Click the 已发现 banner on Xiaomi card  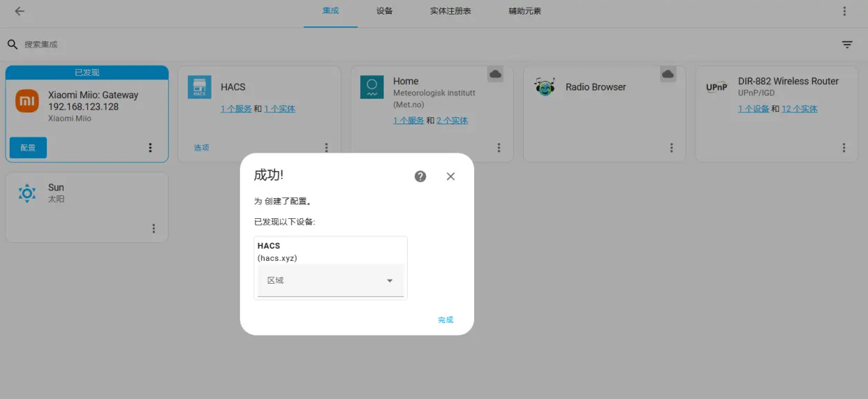click(x=87, y=72)
